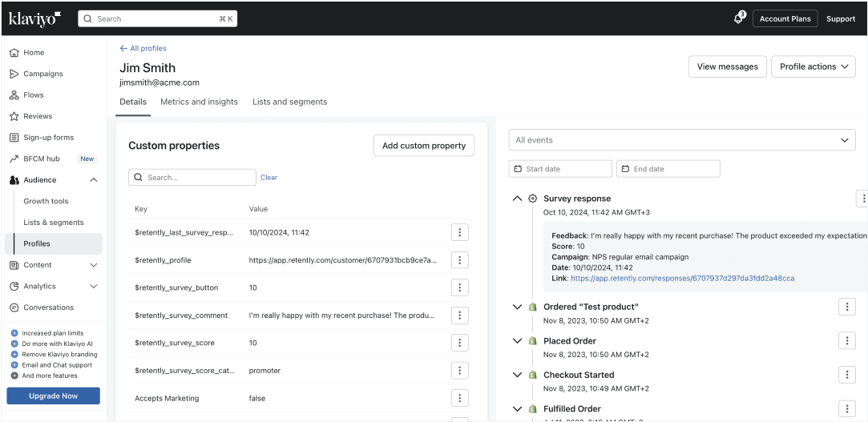Collapse the Survey response event

point(517,198)
